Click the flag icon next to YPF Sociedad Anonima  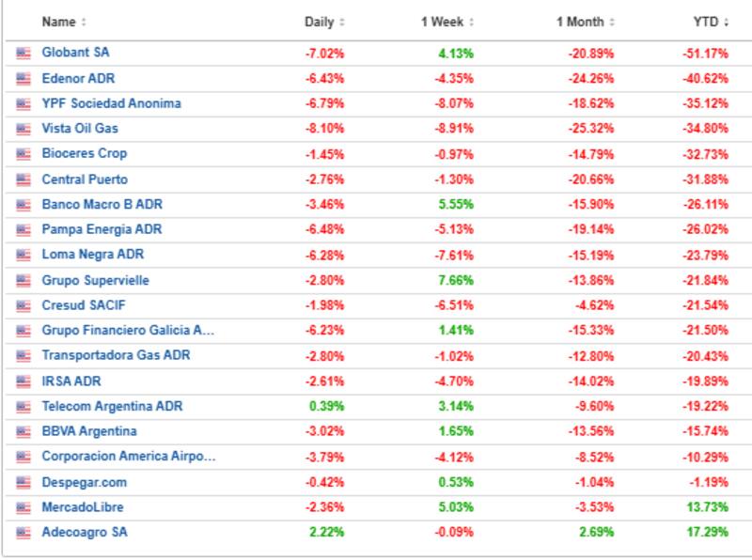pos(23,104)
